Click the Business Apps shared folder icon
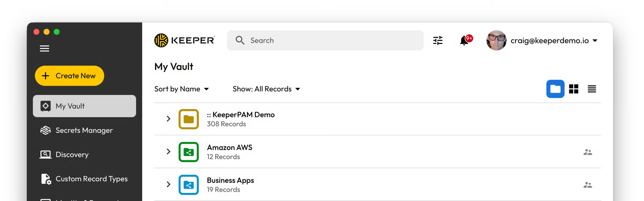This screenshot has height=201, width=644. coord(189,185)
